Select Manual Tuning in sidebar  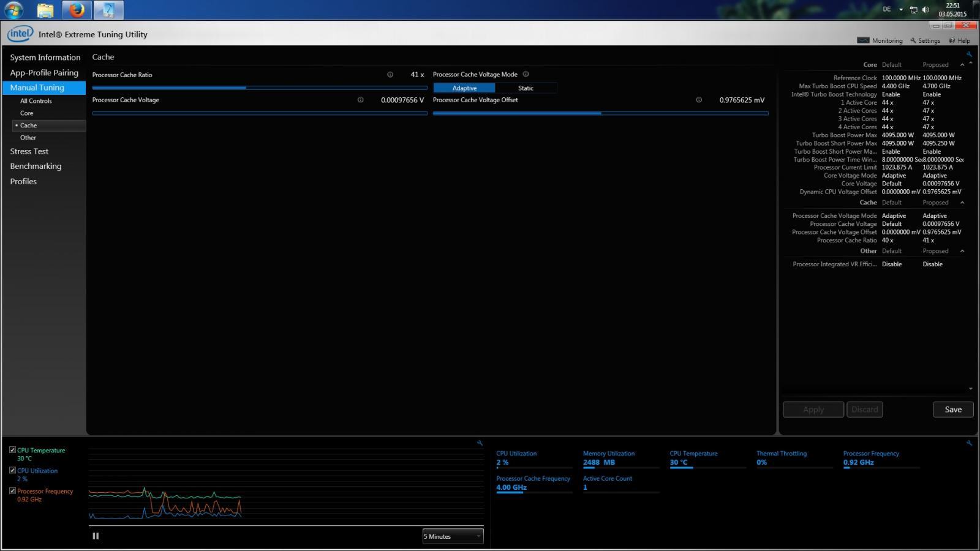44,88
